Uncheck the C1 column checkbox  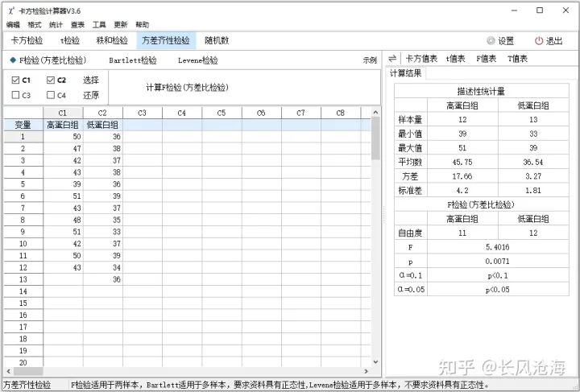coord(15,80)
